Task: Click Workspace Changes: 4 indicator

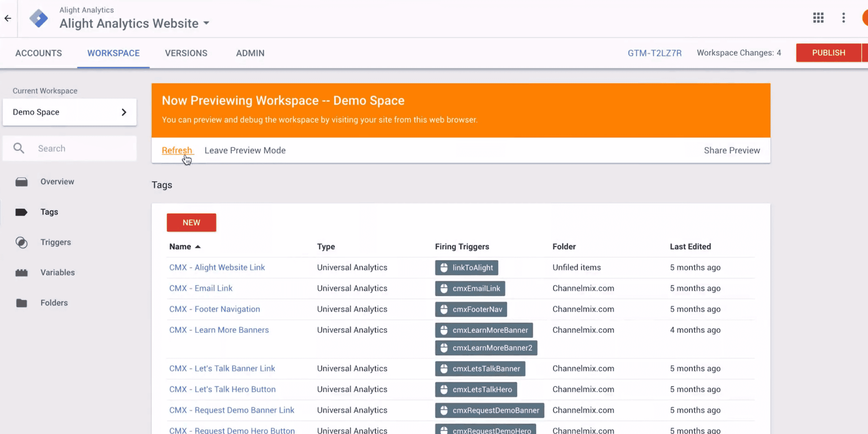Action: pos(739,53)
